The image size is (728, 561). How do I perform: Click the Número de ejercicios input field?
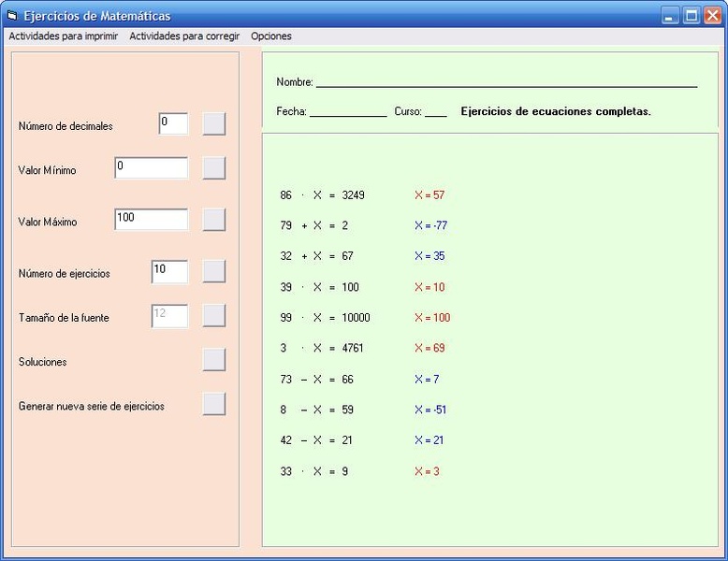tap(169, 271)
